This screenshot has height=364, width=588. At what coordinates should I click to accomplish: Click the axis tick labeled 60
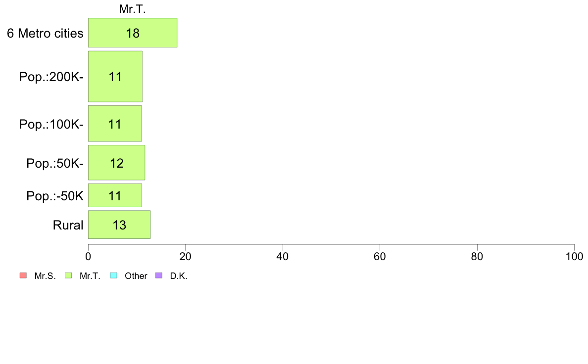380,256
